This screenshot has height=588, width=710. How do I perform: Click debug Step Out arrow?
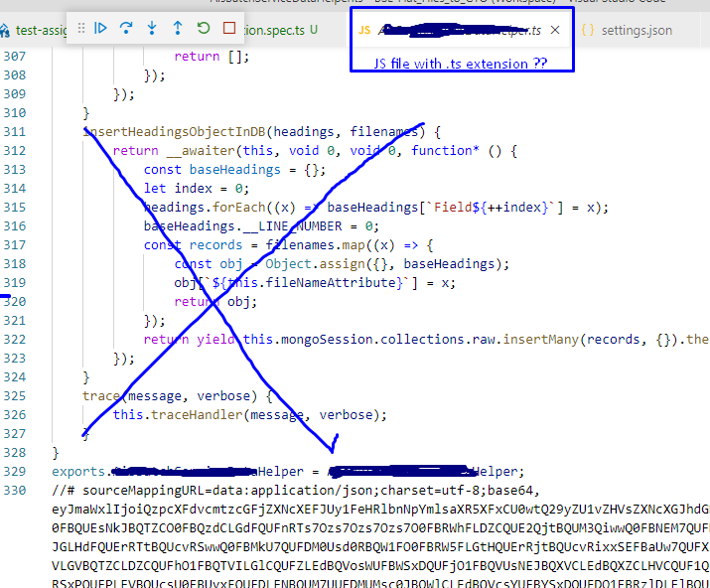click(178, 29)
